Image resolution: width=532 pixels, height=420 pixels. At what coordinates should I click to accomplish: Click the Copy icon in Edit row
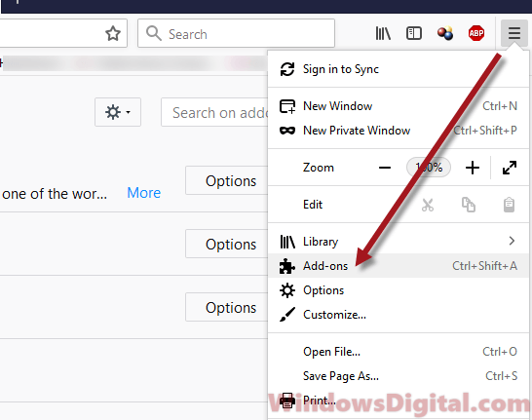click(469, 205)
